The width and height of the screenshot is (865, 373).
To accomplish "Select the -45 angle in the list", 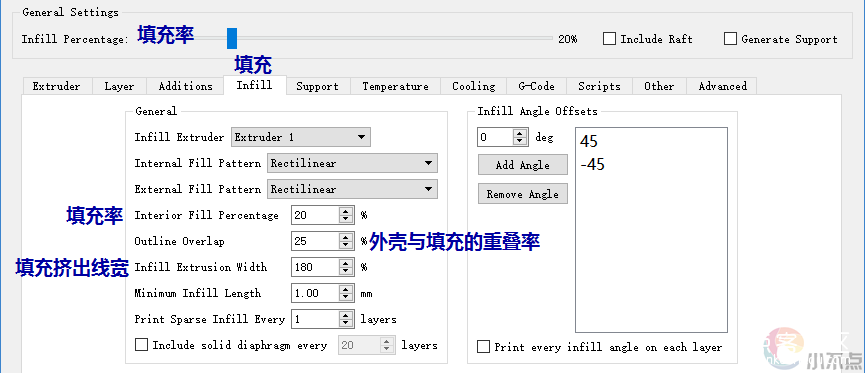I will 592,165.
